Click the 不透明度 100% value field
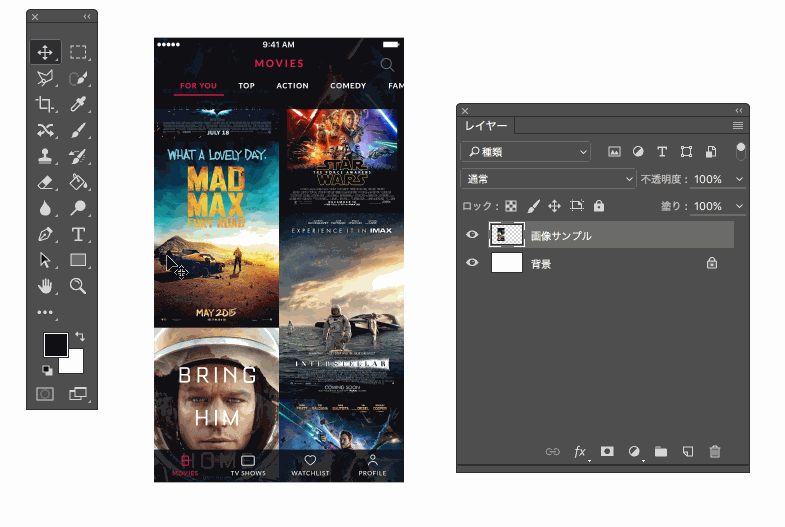This screenshot has width=785, height=527. 708,179
